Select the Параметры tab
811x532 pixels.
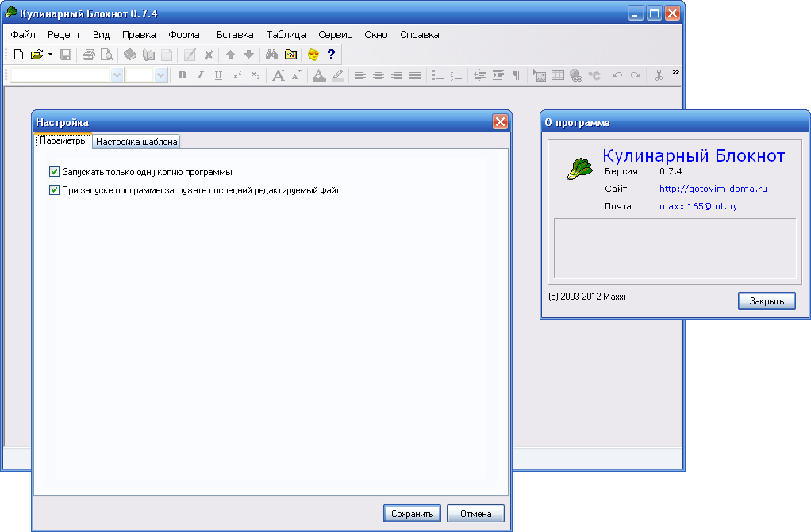[x=63, y=140]
